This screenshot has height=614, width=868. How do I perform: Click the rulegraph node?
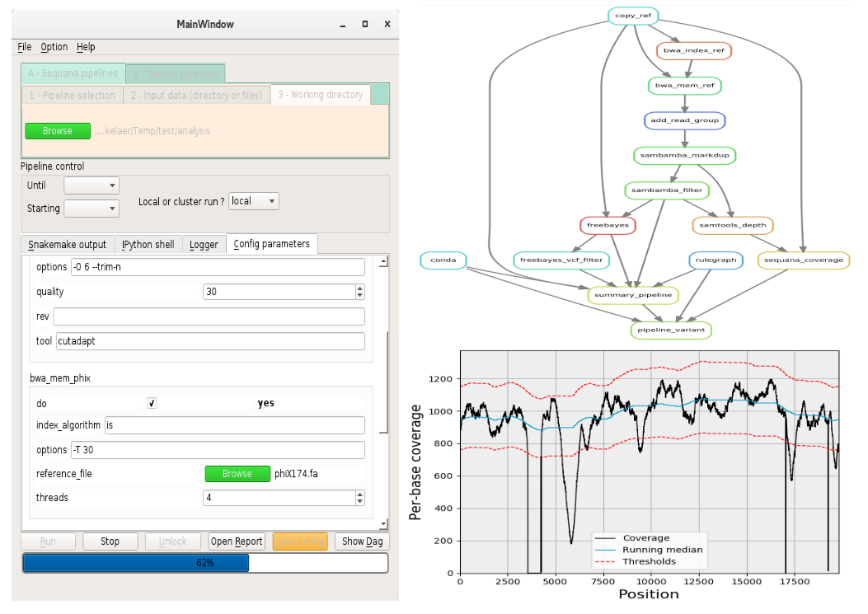point(716,260)
